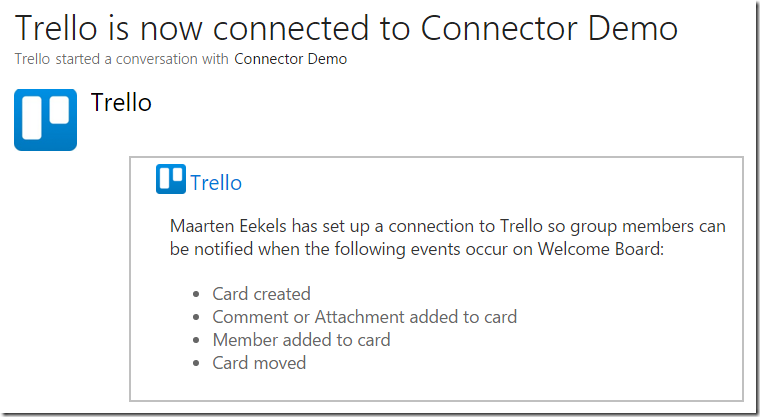Viewport: 760px width, 417px height.
Task: Click 'Connector Demo' in the large heading
Action: (x=549, y=28)
